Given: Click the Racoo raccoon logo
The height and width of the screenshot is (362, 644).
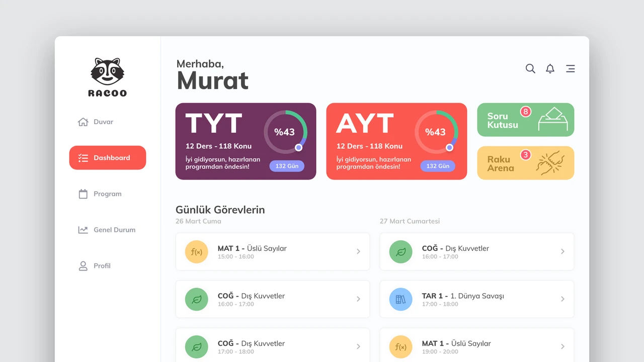Looking at the screenshot, I should [108, 77].
